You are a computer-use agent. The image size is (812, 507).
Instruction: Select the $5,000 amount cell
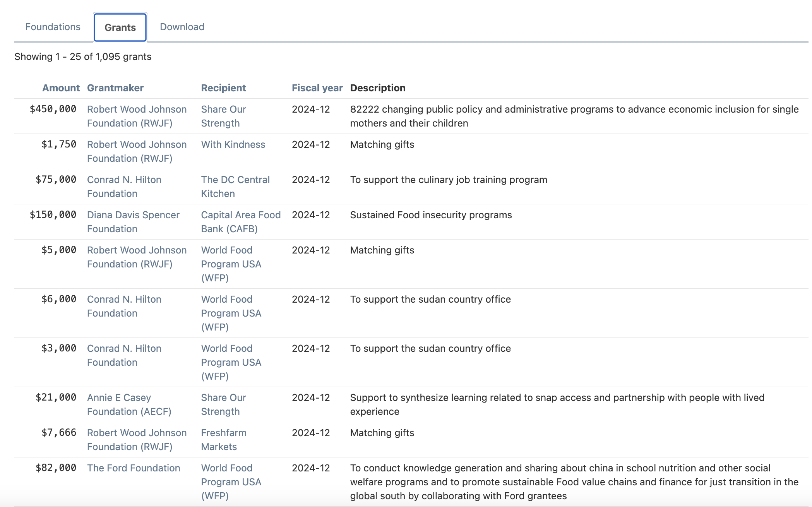[59, 250]
